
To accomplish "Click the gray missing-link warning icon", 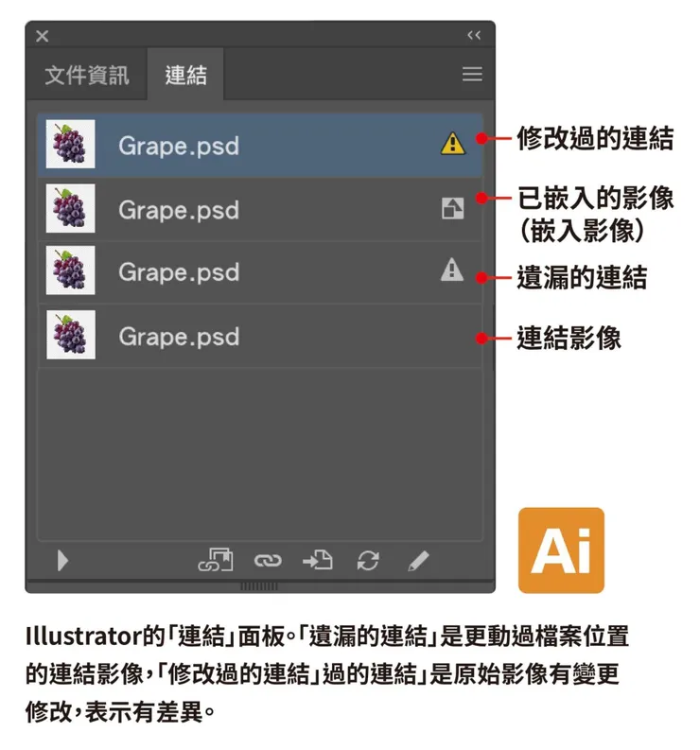I will click(452, 270).
